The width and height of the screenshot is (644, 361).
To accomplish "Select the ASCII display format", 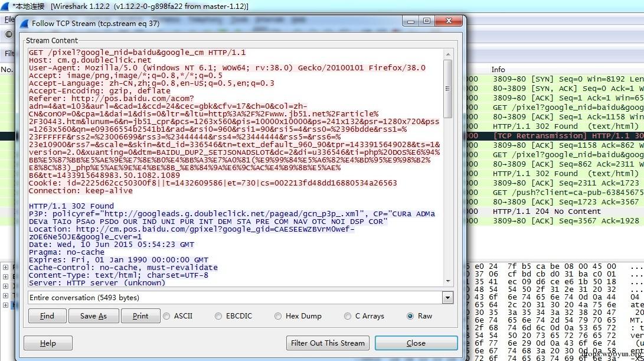I will (x=167, y=316).
